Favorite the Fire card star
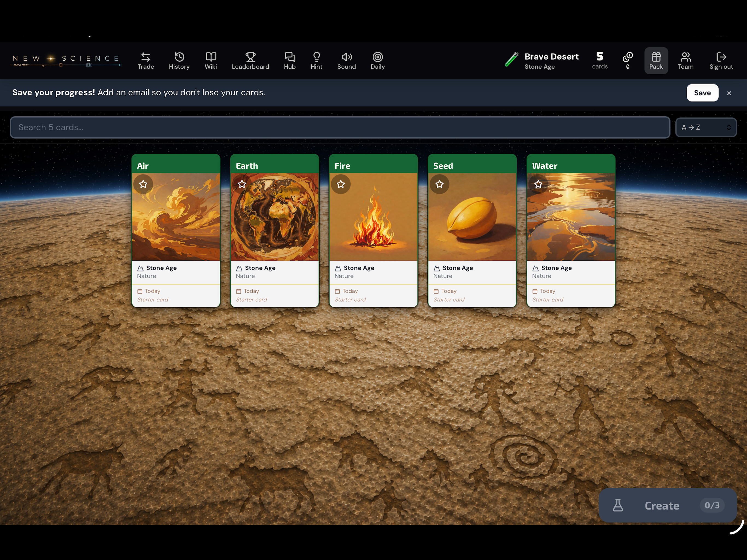 click(341, 184)
